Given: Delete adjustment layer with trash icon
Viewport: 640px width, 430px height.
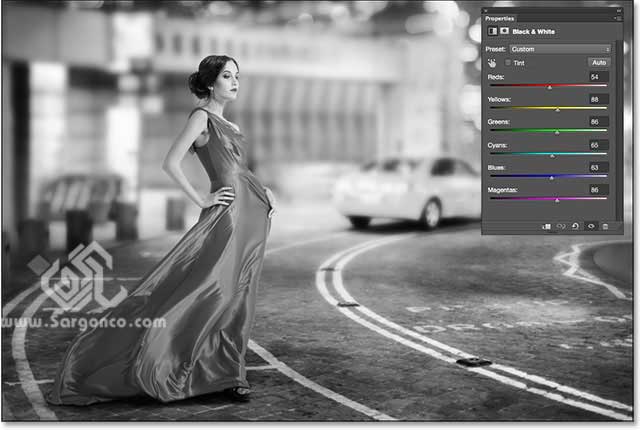Looking at the screenshot, I should coord(604,227).
